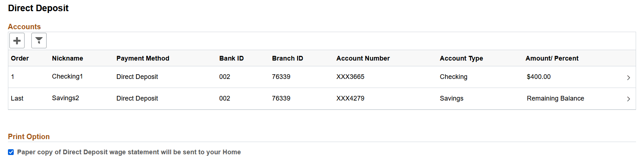Screen dimensions: 644x164
Task: Click the Payment Method column header
Action: tap(143, 58)
